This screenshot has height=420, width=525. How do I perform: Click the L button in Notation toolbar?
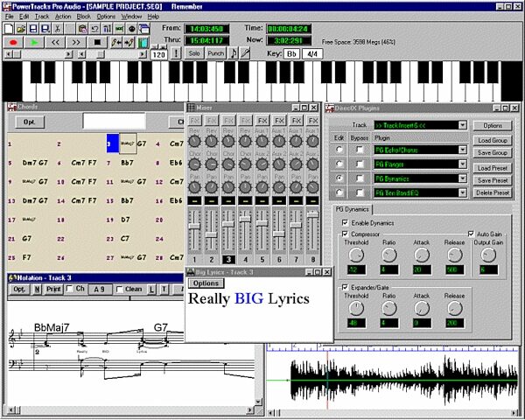pos(151,289)
